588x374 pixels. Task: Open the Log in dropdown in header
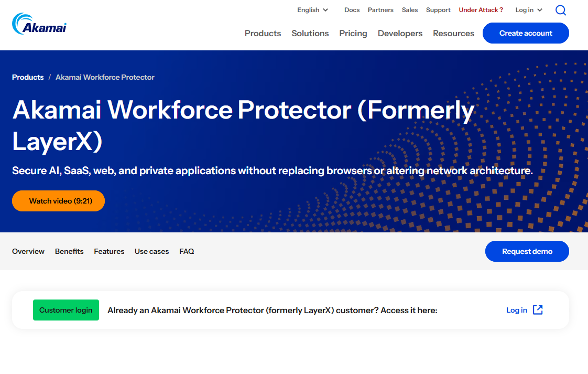pyautogui.click(x=529, y=10)
